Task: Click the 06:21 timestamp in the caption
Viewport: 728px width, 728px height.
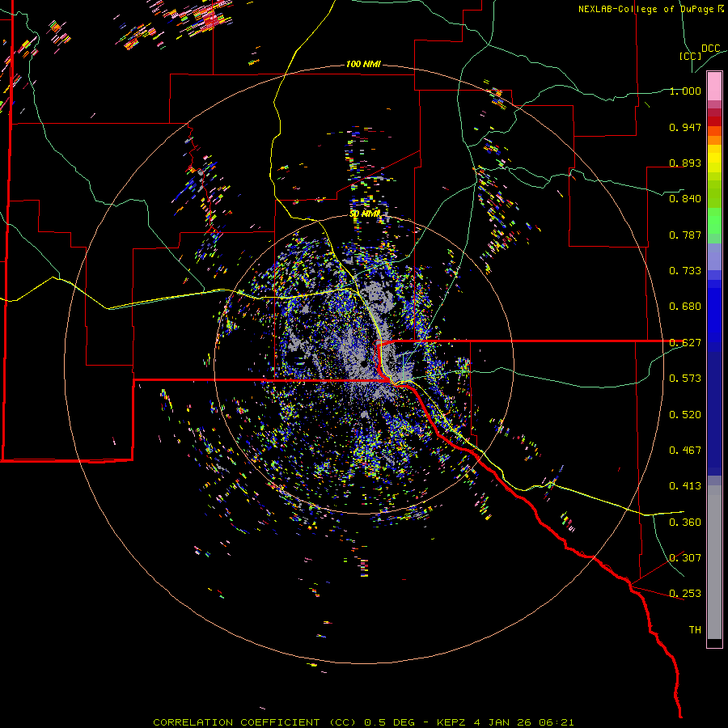Action: pos(557,722)
